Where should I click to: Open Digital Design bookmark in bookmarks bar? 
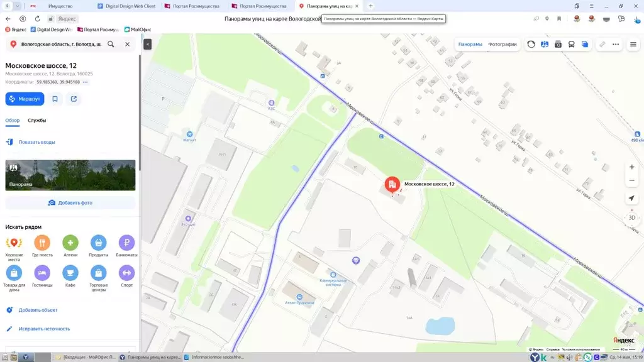pos(52,30)
